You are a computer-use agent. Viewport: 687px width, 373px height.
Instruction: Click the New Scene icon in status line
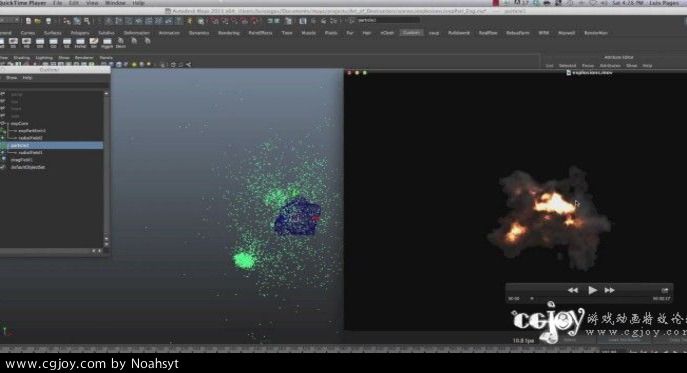click(x=28, y=21)
